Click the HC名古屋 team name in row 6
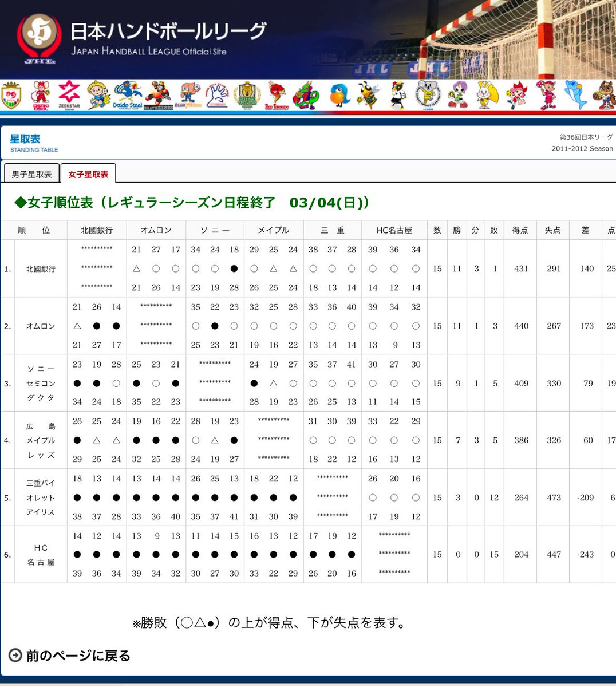The width and height of the screenshot is (616, 687). coord(41,555)
